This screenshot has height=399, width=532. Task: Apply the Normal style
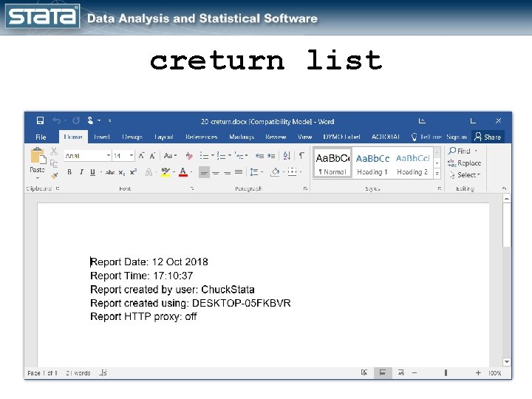point(332,163)
